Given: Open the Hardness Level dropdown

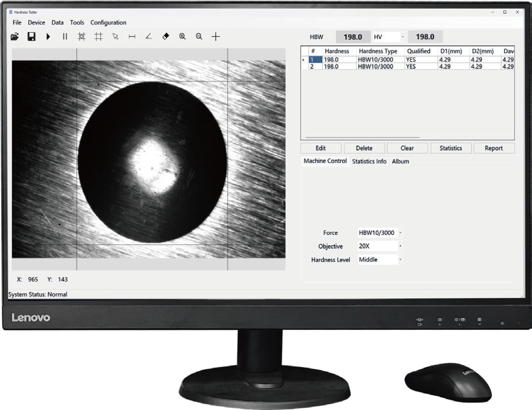Looking at the screenshot, I should point(401,260).
